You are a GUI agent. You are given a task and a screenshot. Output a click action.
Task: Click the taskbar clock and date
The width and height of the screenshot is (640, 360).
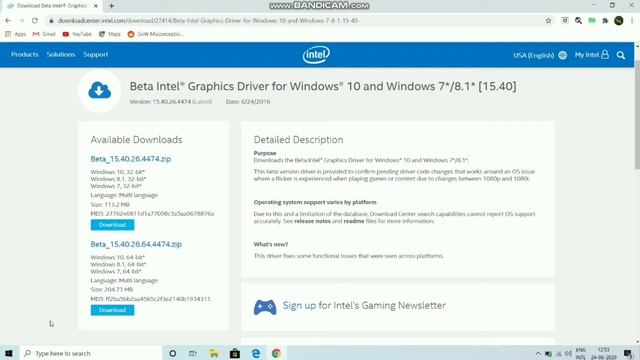point(604,353)
